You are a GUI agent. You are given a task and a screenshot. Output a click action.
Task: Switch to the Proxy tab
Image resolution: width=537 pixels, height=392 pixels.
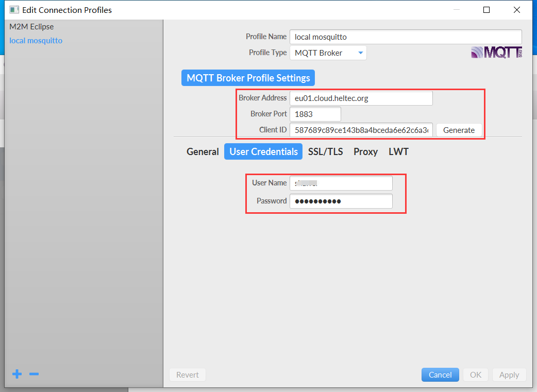click(365, 151)
